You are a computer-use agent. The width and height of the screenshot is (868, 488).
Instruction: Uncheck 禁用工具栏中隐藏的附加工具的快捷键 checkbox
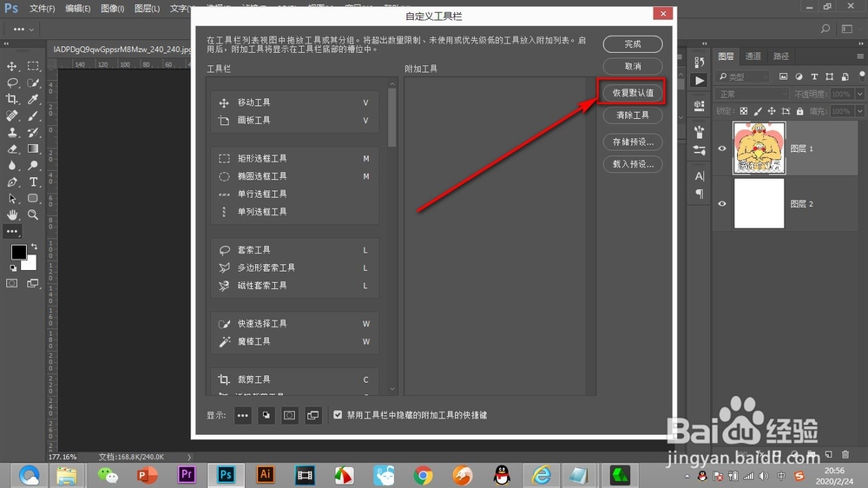338,414
